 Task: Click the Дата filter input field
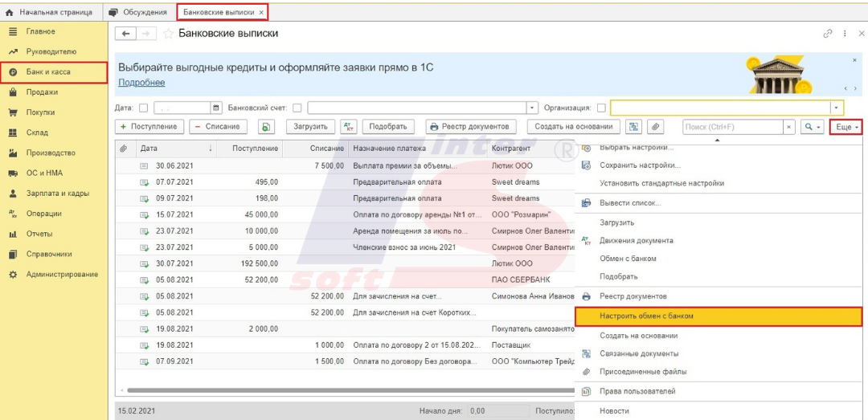coord(182,108)
